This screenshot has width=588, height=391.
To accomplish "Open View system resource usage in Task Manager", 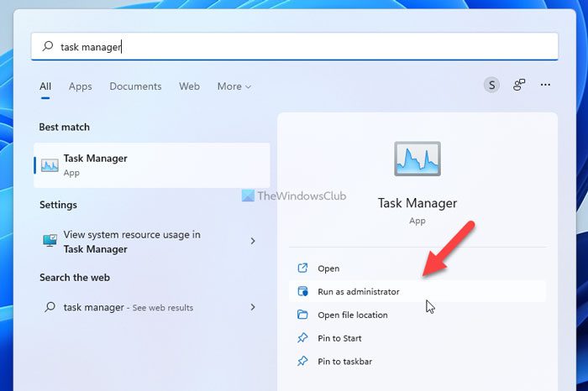I will click(152, 242).
